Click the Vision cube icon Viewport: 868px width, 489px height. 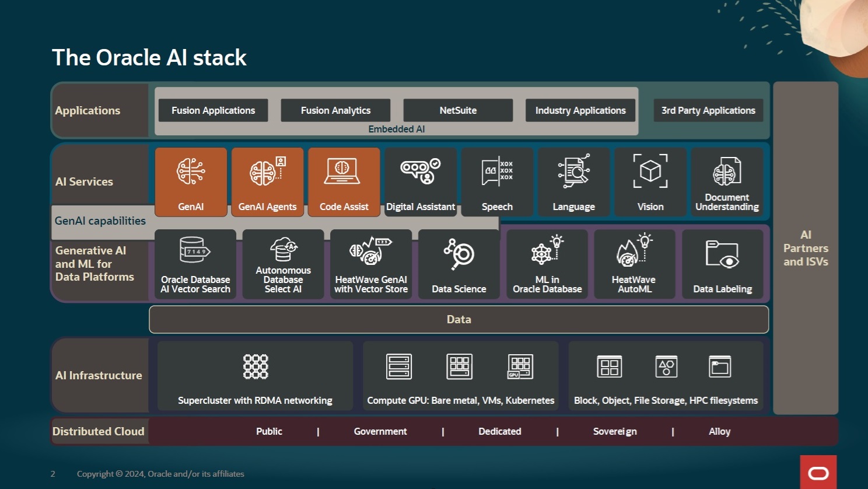point(650,171)
